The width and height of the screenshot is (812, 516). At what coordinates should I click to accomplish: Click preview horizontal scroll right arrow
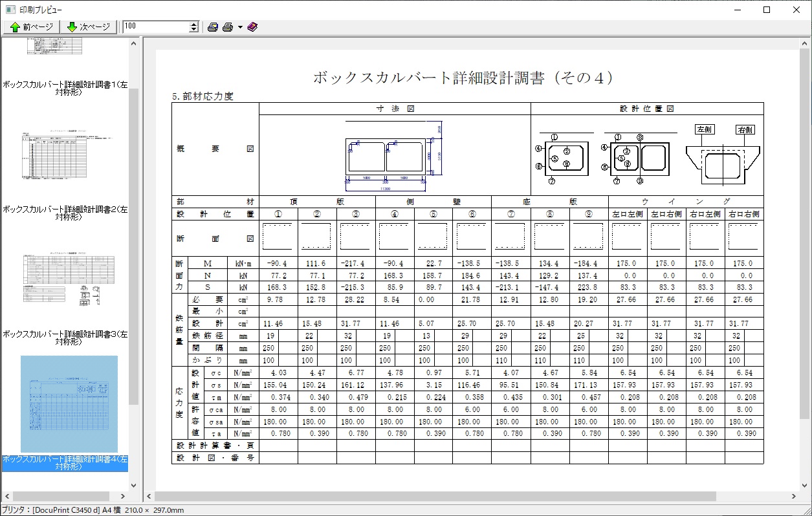tap(795, 497)
